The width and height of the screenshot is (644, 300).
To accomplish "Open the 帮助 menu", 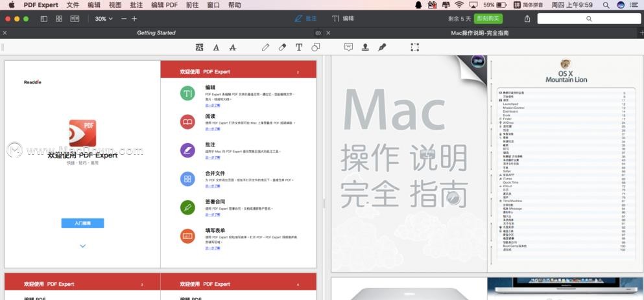I will tap(235, 5).
